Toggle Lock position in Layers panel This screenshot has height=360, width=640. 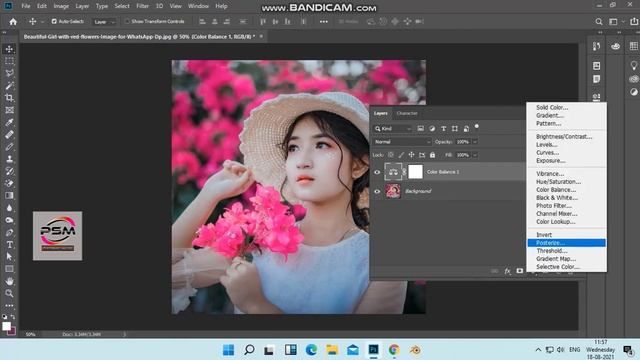[x=411, y=155]
